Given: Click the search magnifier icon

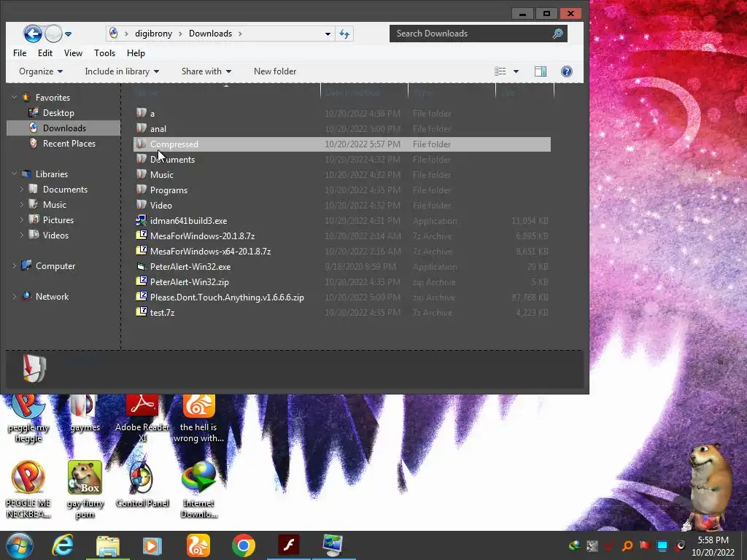Looking at the screenshot, I should [557, 34].
